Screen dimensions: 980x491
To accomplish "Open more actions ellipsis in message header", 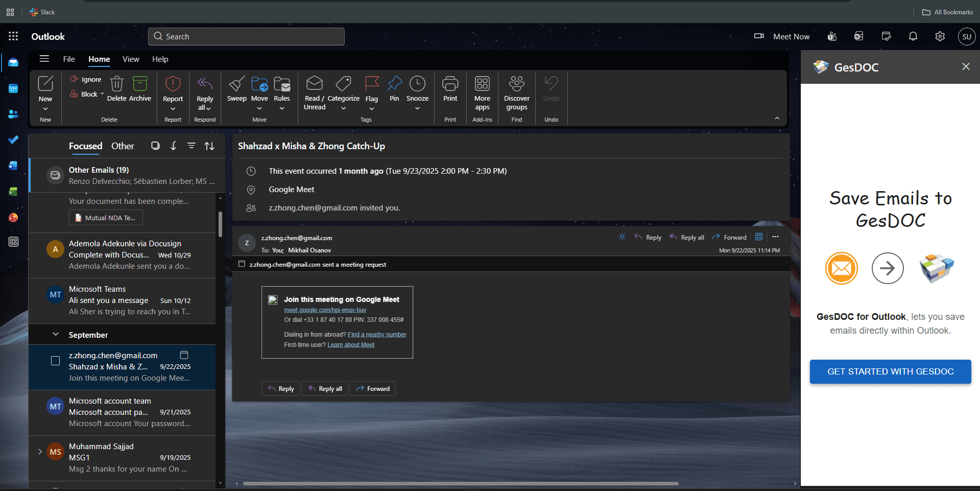I will coord(775,237).
